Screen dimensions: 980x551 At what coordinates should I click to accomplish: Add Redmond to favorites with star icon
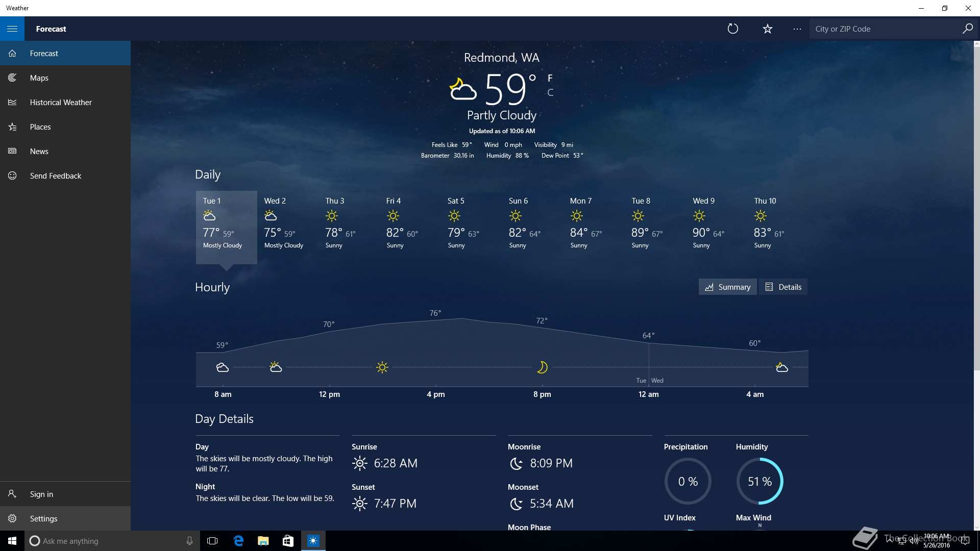[x=767, y=29]
